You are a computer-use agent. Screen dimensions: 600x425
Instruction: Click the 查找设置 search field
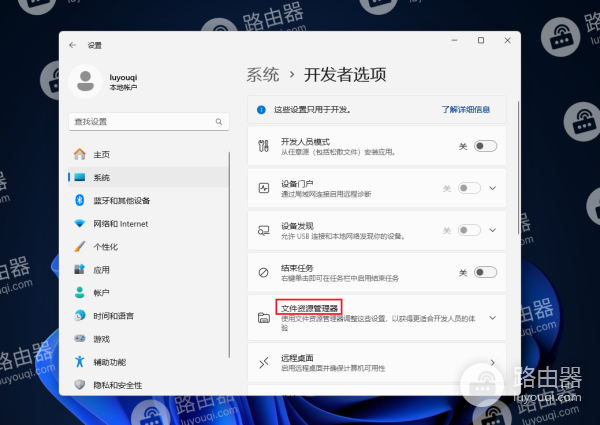tap(149, 122)
